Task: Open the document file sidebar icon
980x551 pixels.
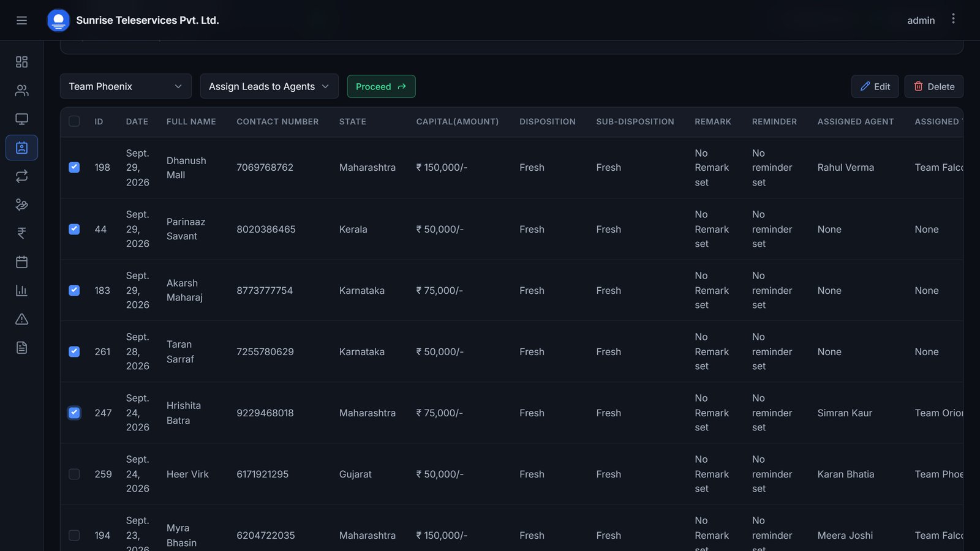Action: point(21,348)
